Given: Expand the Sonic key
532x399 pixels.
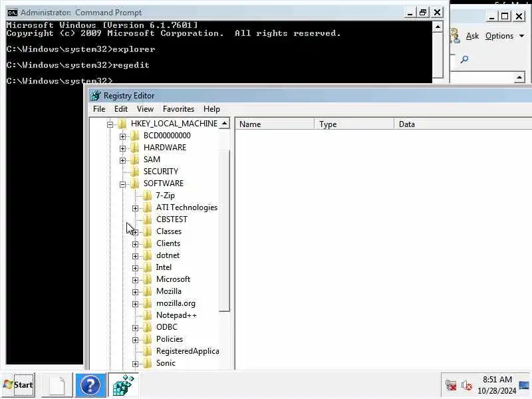Looking at the screenshot, I should (x=135, y=364).
